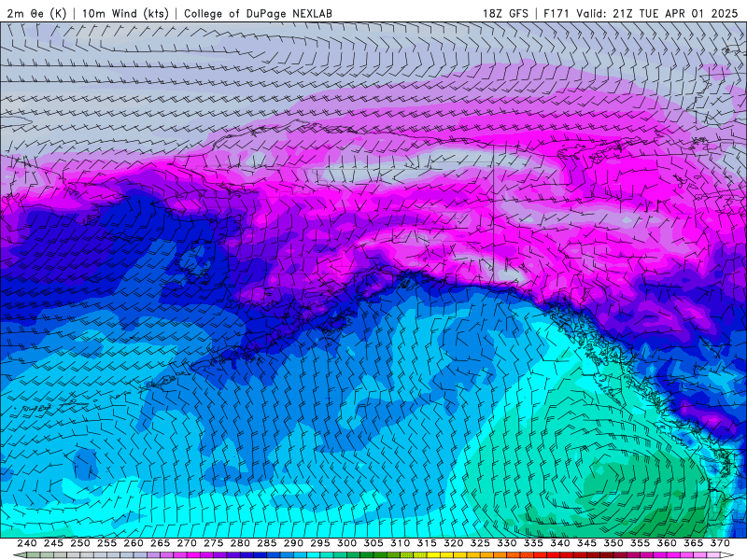Click the "10m Wind (kts)" title label
The height and width of the screenshot is (560, 747).
point(125,13)
